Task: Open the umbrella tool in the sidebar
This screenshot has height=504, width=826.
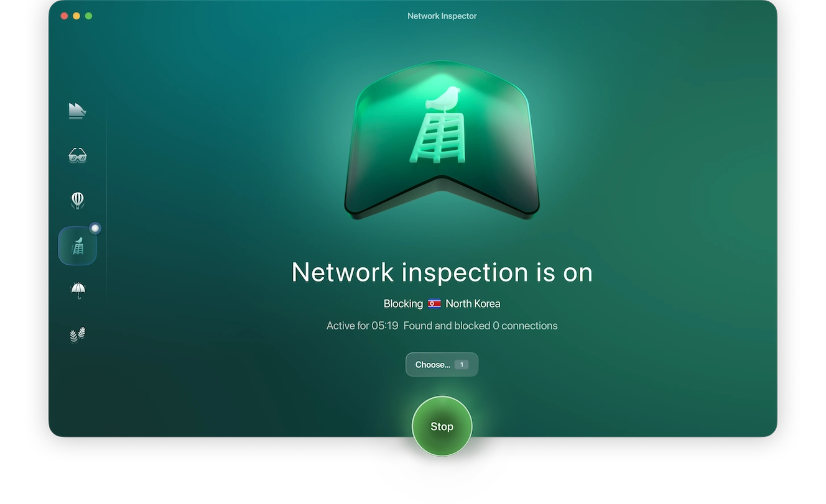Action: [77, 290]
